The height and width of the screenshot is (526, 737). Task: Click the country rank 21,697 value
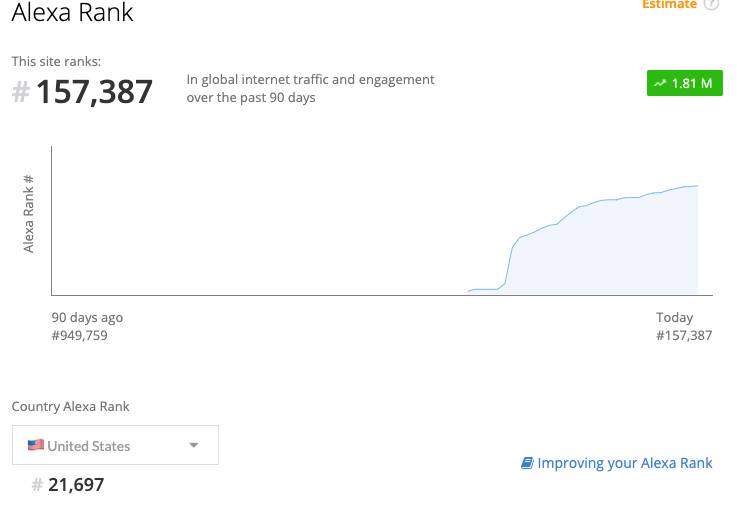tap(76, 485)
